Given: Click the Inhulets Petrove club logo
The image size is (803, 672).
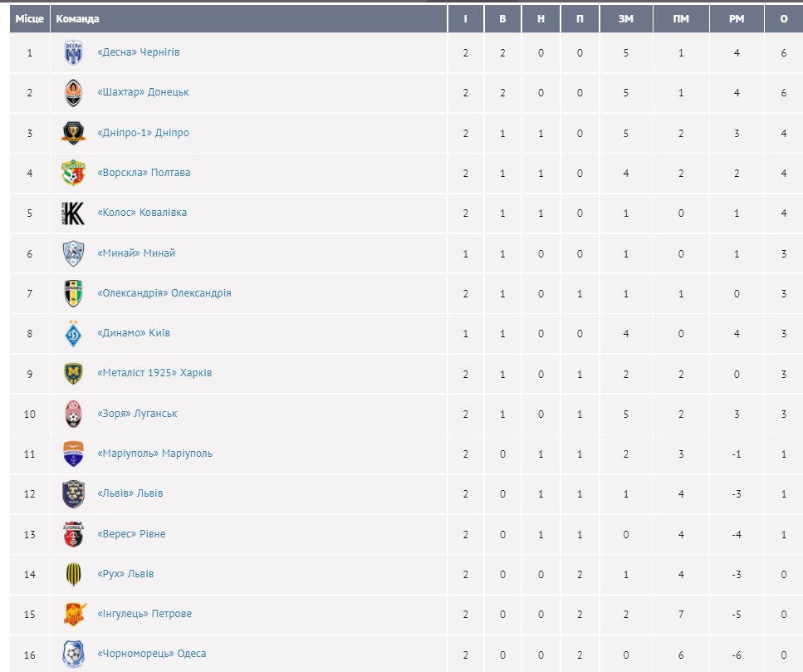Looking at the screenshot, I should point(74,614).
